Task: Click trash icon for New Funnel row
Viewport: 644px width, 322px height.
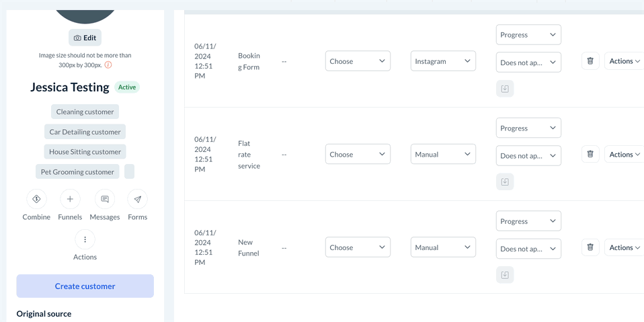Action: pyautogui.click(x=590, y=247)
